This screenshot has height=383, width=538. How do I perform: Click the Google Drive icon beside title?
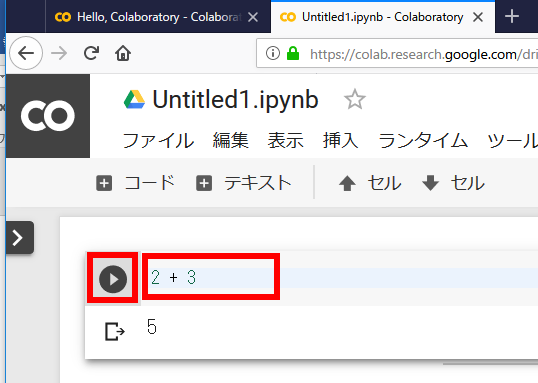pyautogui.click(x=134, y=100)
